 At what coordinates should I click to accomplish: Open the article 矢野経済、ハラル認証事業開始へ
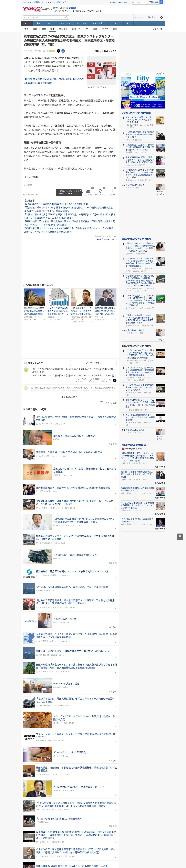click(x=72, y=587)
